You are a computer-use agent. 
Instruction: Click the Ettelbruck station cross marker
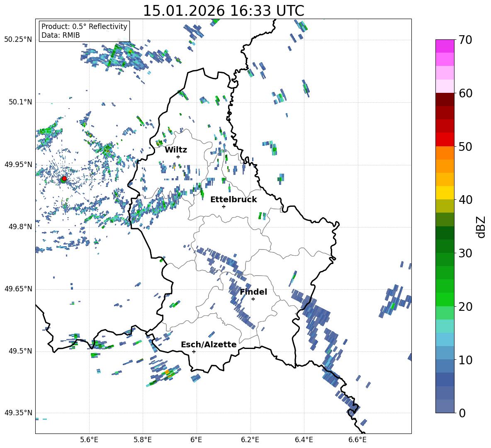224,206
